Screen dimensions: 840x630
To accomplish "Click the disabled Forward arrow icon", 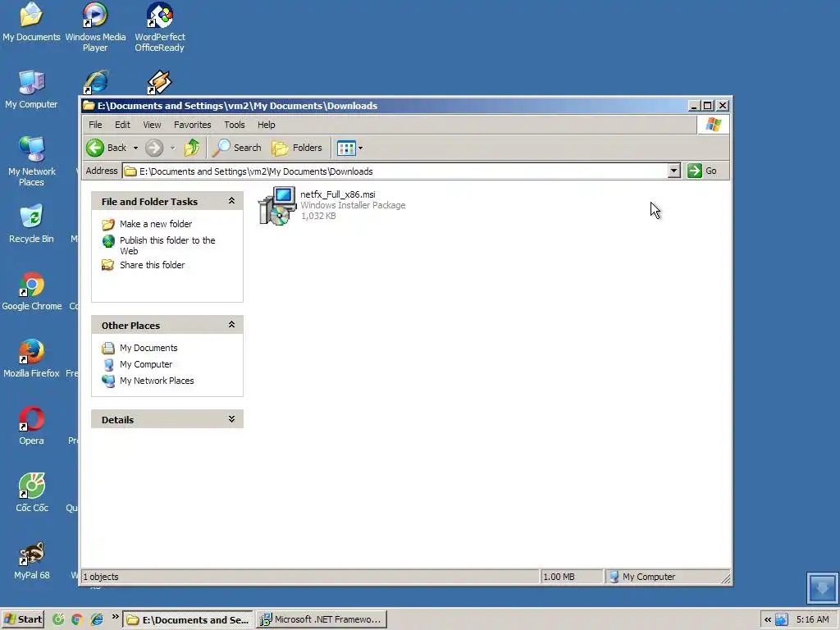I will [154, 148].
